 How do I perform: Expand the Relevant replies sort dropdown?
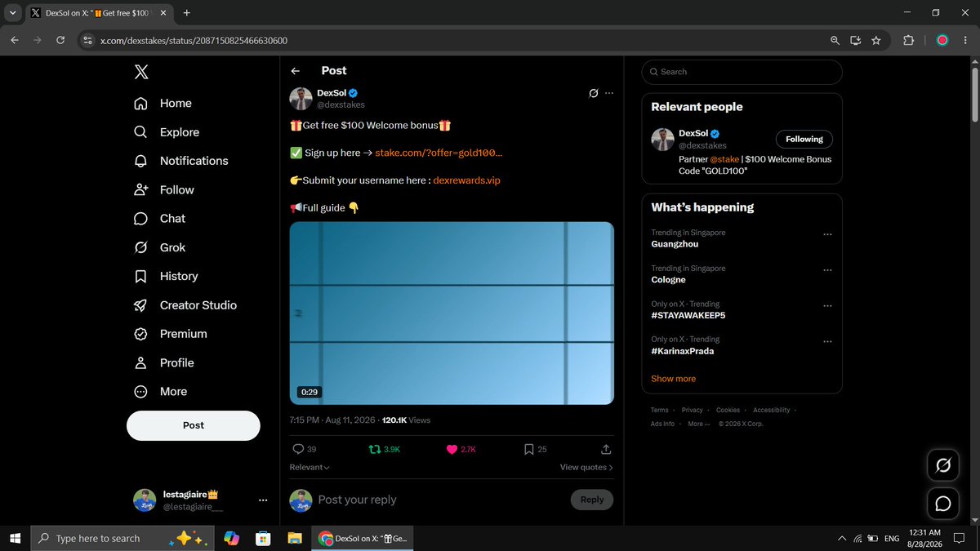point(310,468)
